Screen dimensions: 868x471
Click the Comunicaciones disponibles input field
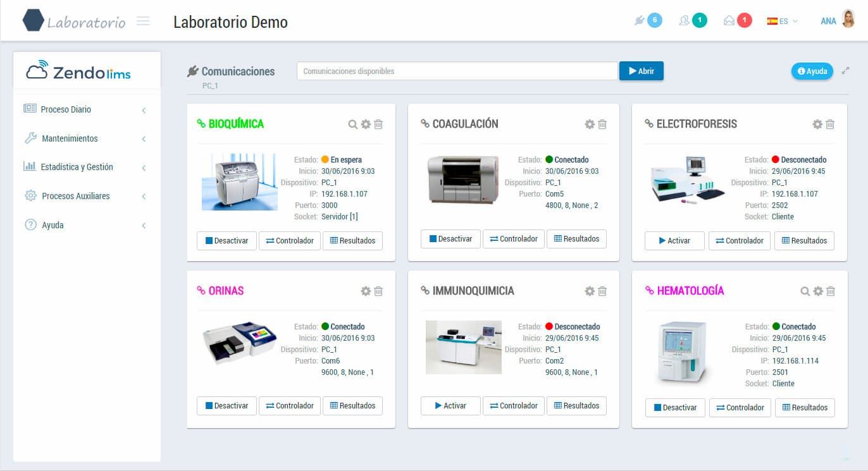coord(457,71)
